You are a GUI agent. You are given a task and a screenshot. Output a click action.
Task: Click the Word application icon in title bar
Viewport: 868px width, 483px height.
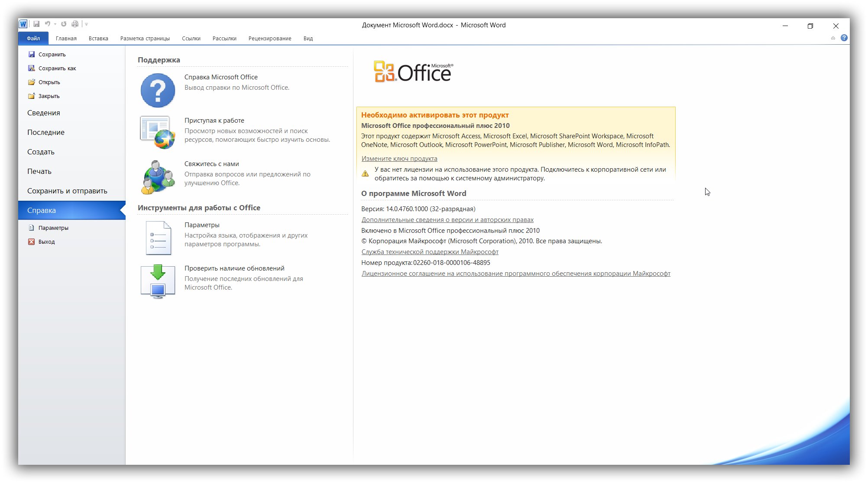tap(23, 24)
